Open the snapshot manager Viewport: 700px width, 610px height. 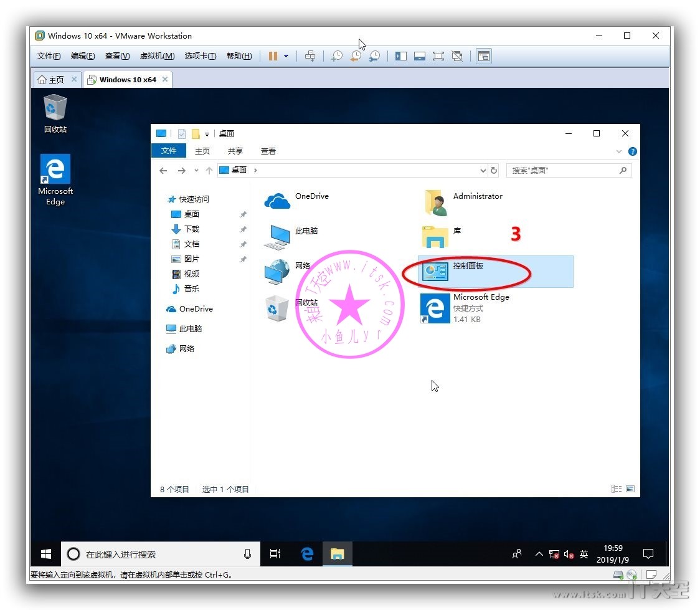pyautogui.click(x=374, y=56)
